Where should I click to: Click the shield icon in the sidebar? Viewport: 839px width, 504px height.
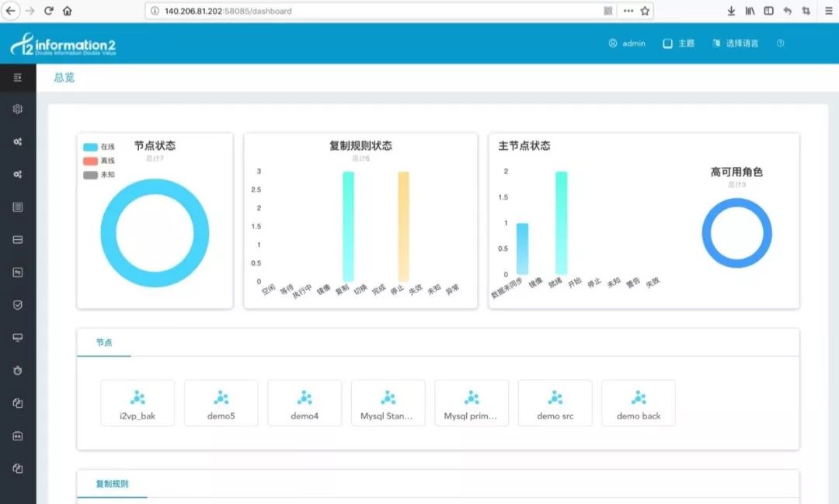point(17,305)
